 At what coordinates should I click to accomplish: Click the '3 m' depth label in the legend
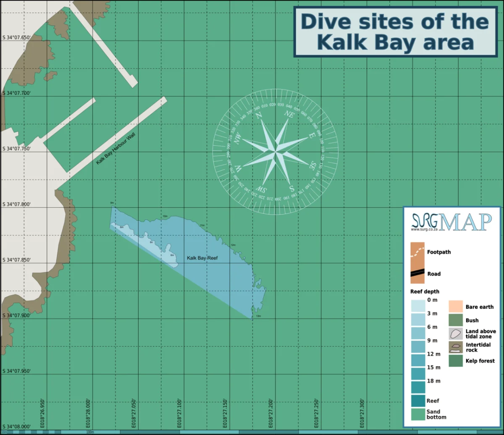click(x=432, y=313)
